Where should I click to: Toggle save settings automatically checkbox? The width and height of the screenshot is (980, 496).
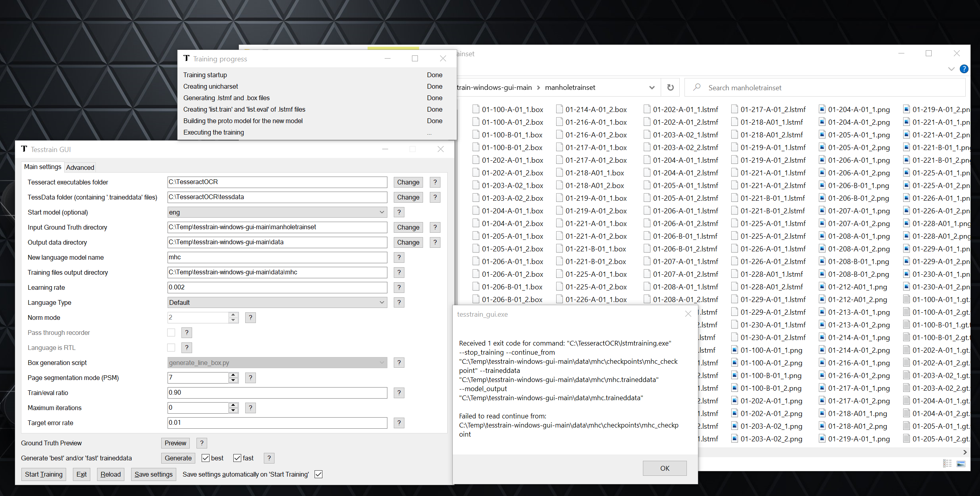[318, 474]
